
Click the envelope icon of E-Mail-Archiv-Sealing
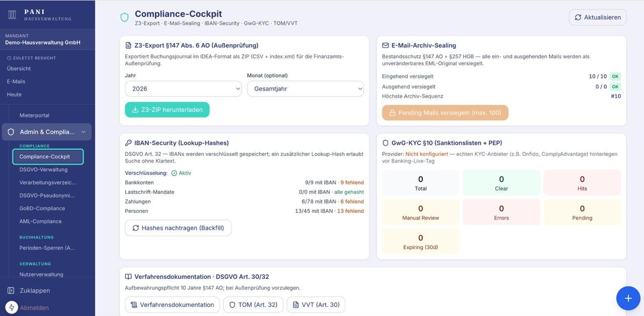385,45
